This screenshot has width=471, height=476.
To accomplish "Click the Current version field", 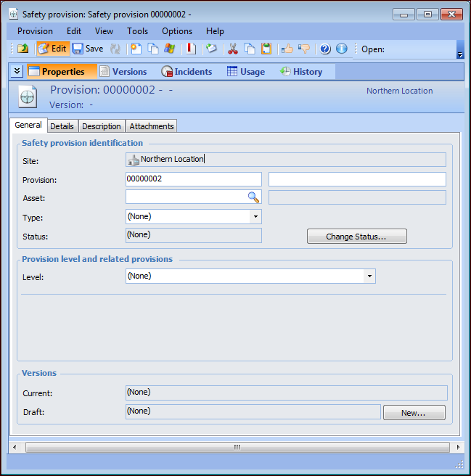I will tap(287, 393).
